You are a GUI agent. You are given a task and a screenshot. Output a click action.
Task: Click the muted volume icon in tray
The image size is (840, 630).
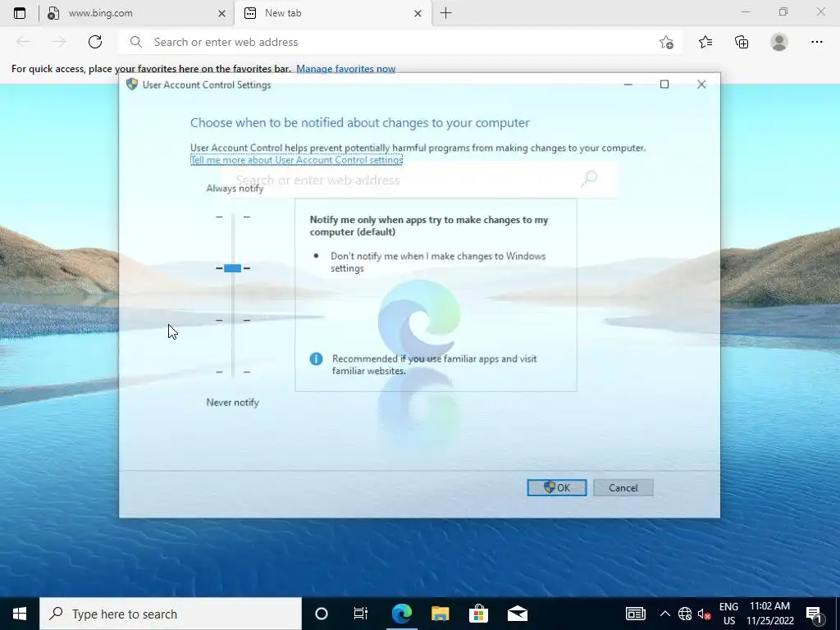click(x=704, y=614)
